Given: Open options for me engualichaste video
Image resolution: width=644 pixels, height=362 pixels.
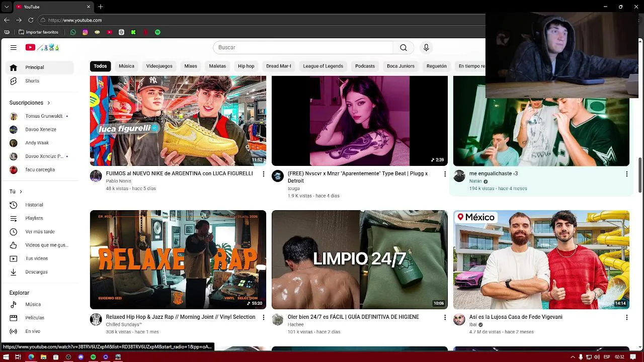Looking at the screenshot, I should (x=626, y=174).
